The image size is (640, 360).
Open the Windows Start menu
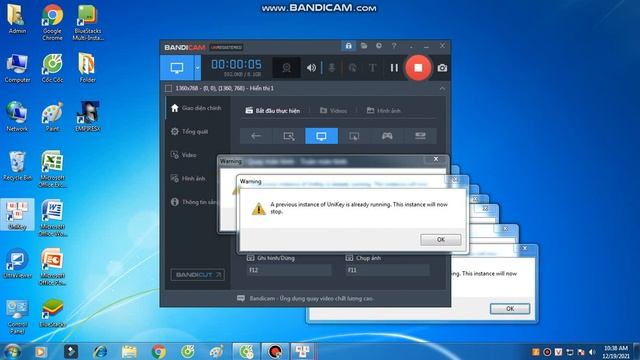click(x=12, y=351)
